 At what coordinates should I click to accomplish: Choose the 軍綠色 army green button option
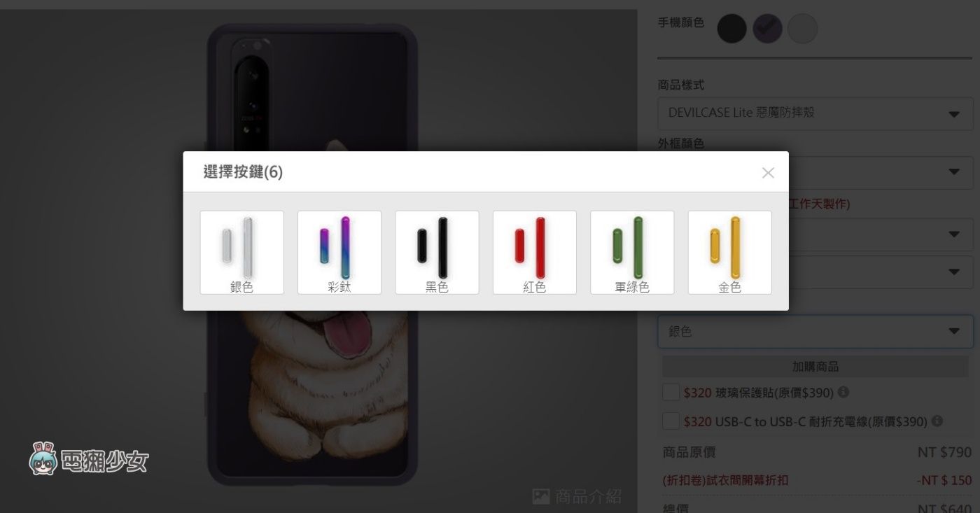pos(632,252)
